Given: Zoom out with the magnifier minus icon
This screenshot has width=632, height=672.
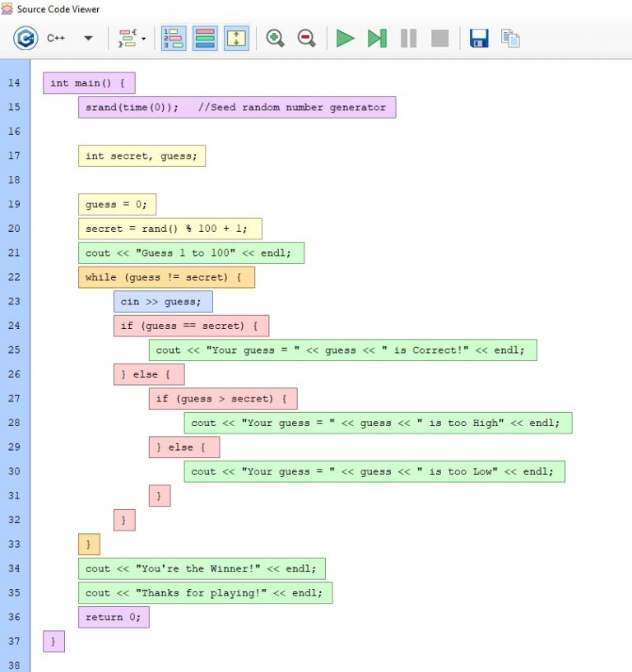Looking at the screenshot, I should pos(307,38).
